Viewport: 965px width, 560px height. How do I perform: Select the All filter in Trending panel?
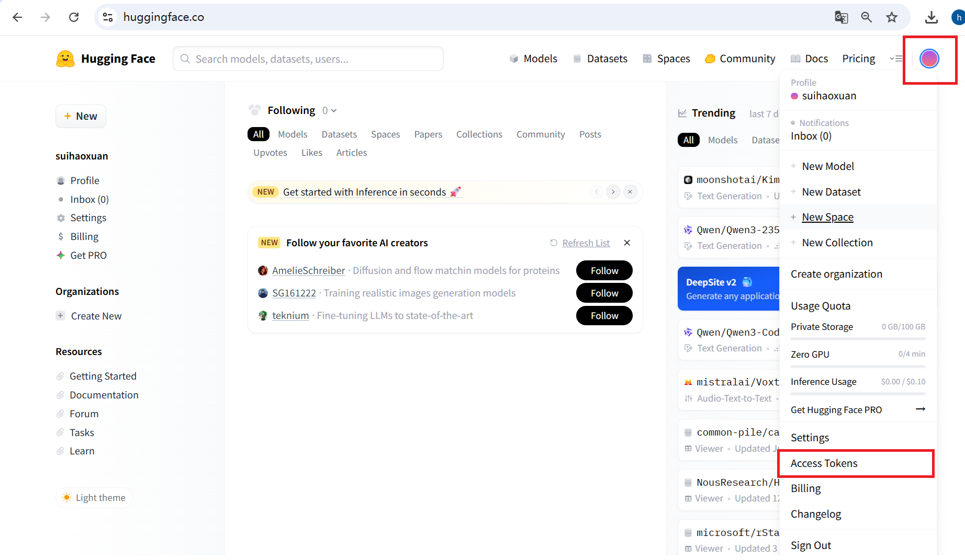click(688, 140)
